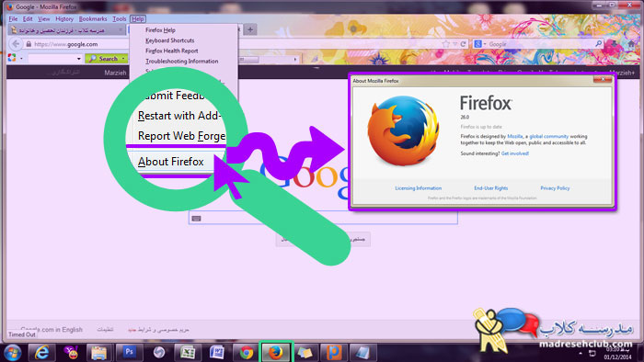Click the Help menu in menu bar

point(138,19)
